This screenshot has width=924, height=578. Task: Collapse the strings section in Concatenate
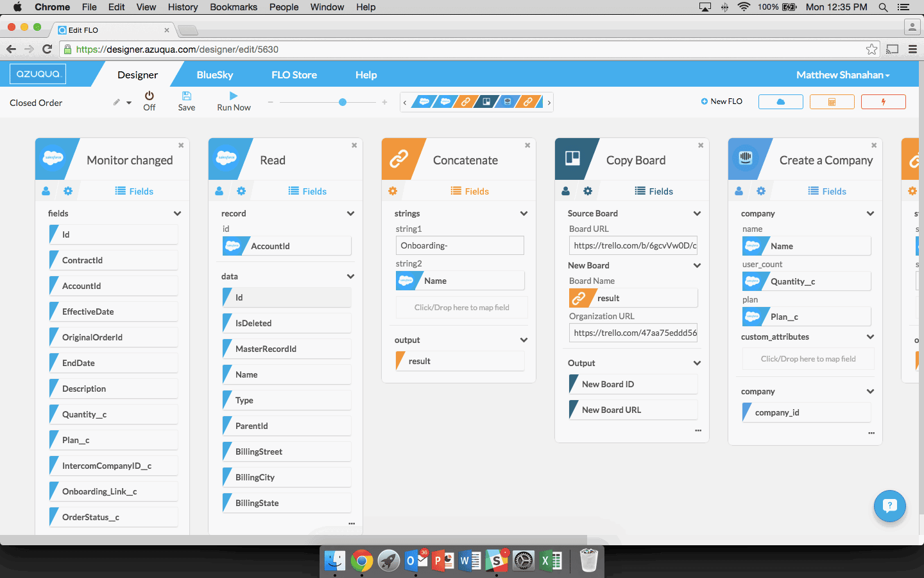click(x=524, y=213)
